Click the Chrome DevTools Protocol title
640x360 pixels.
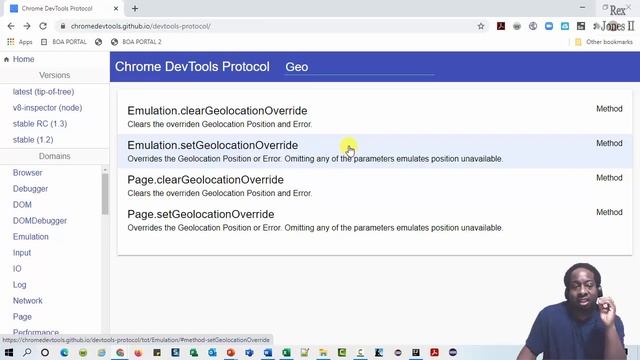click(192, 67)
